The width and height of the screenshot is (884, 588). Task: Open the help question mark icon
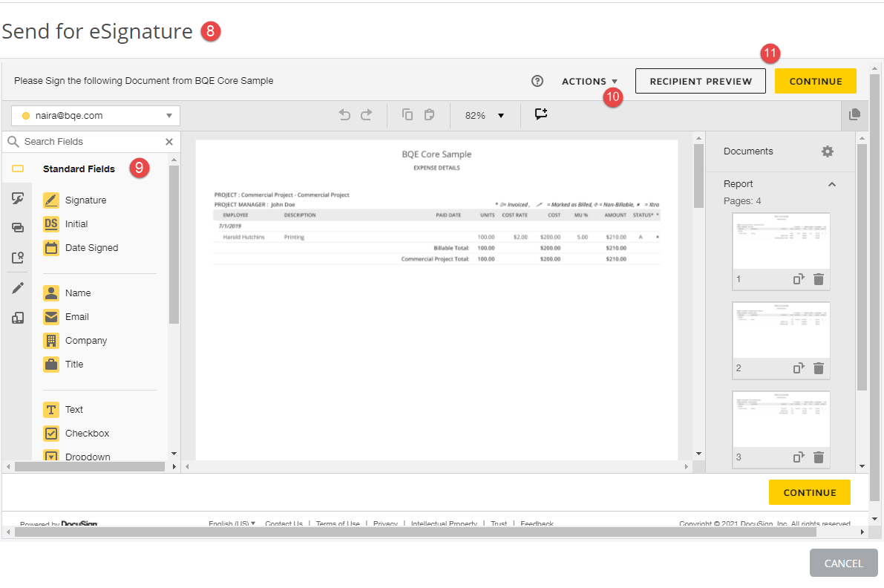pyautogui.click(x=537, y=81)
